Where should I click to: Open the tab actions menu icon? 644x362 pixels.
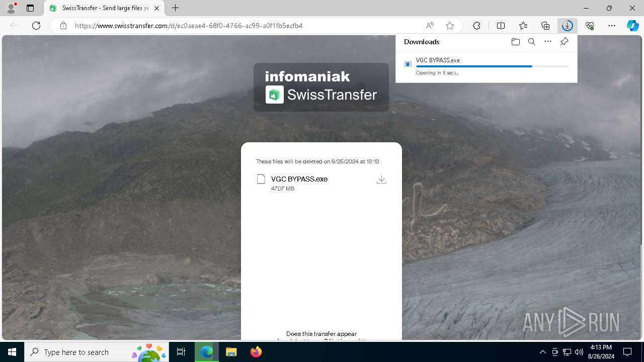30,8
